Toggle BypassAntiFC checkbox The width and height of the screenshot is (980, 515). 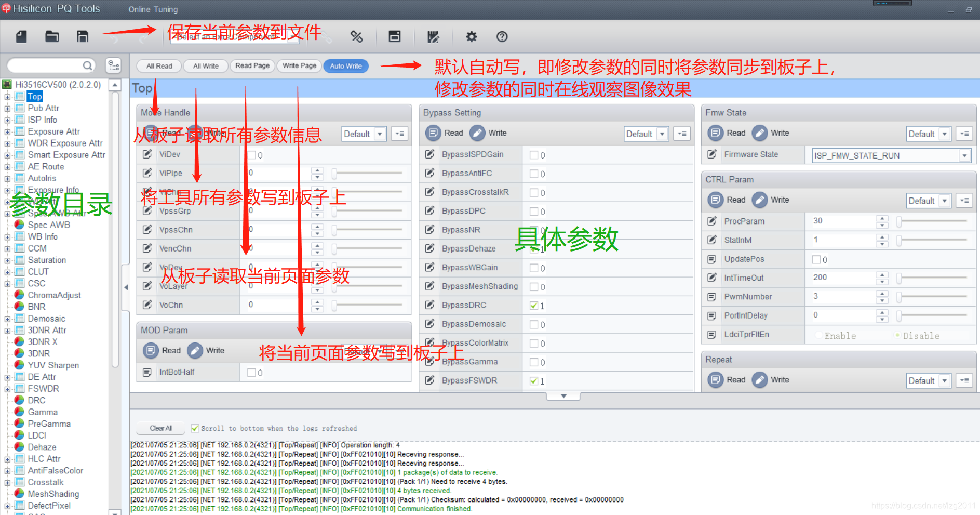point(534,174)
